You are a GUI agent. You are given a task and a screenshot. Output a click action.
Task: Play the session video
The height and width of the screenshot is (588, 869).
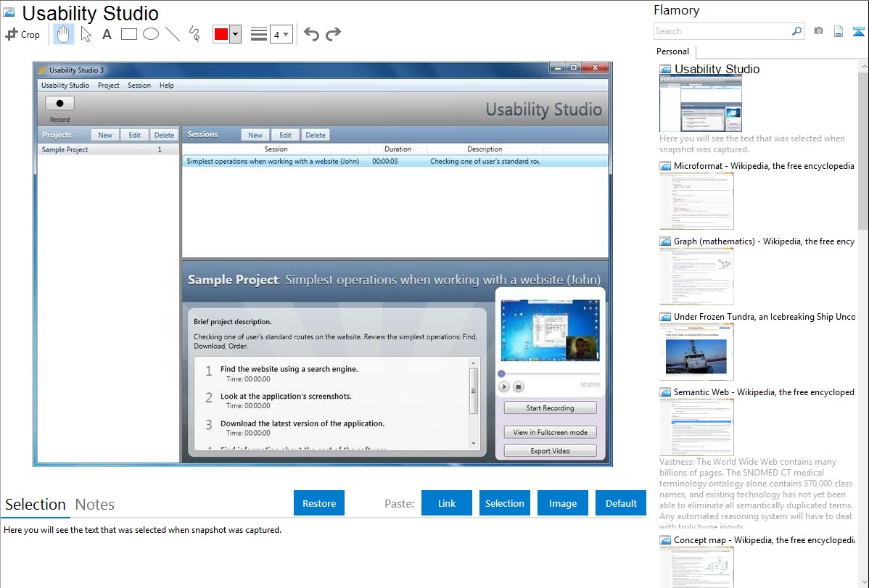[504, 387]
